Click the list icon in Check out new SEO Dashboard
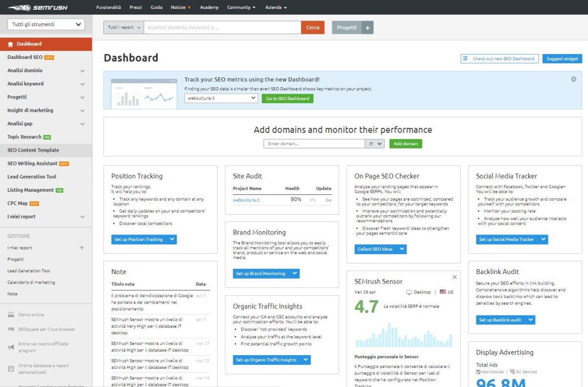The height and width of the screenshot is (387, 588). click(465, 58)
